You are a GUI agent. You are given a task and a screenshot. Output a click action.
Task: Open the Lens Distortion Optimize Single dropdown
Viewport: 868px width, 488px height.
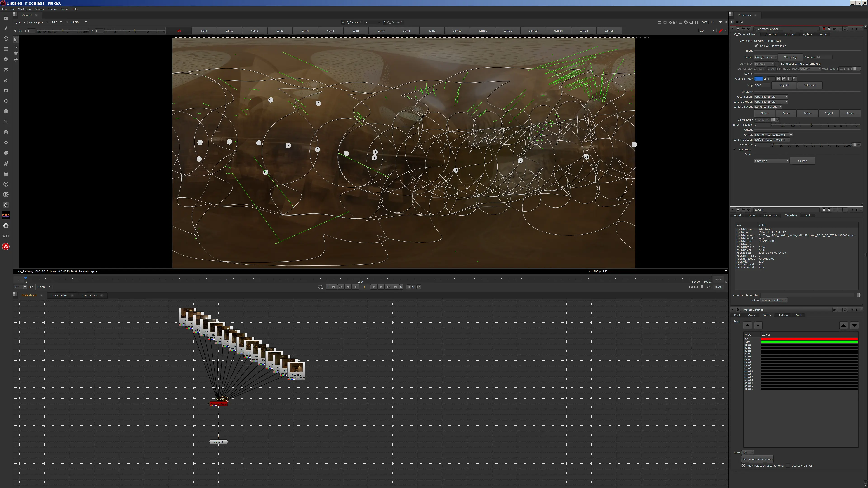pyautogui.click(x=771, y=102)
